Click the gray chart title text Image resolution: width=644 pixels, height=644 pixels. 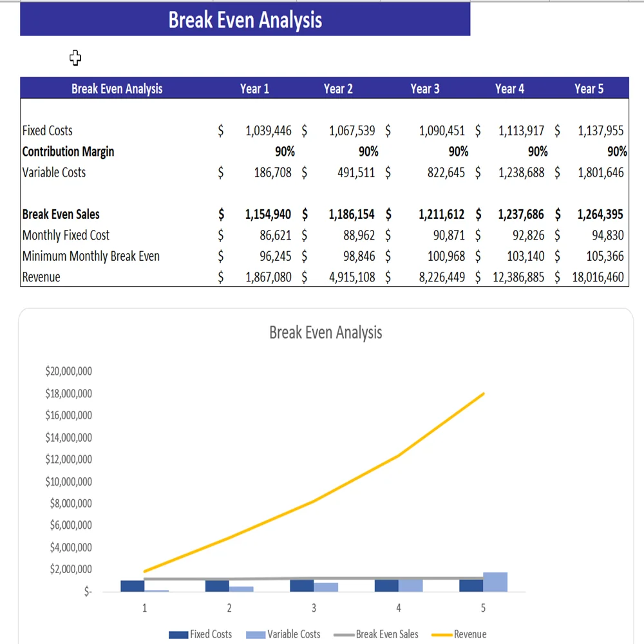pyautogui.click(x=325, y=333)
